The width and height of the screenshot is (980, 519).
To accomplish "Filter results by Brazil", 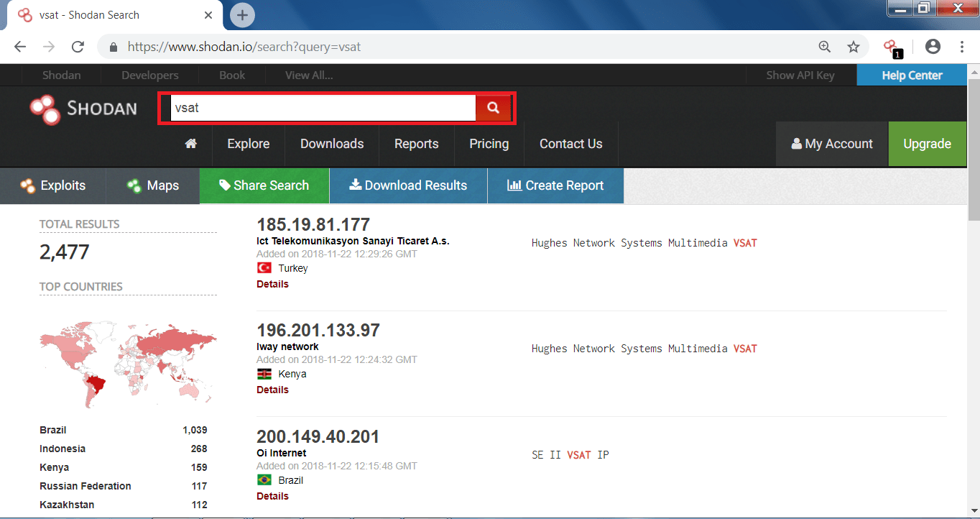I will pyautogui.click(x=53, y=430).
